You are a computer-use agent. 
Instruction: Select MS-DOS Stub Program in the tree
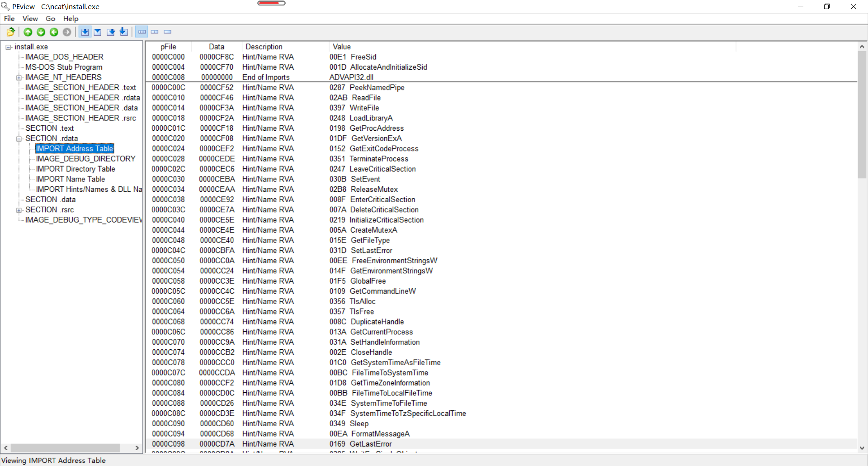point(64,67)
